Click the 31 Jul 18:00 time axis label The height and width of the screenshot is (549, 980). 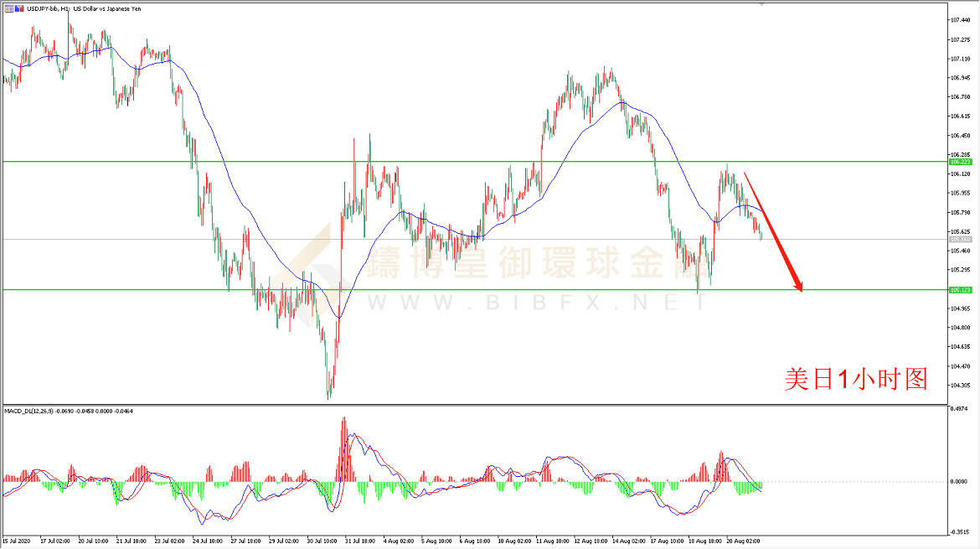tap(358, 541)
